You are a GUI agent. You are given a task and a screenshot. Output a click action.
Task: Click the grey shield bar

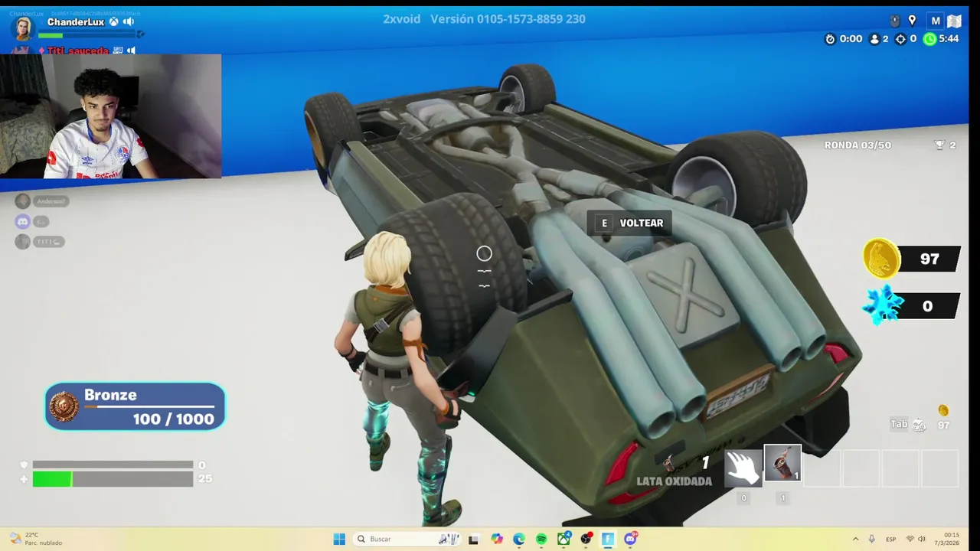(x=113, y=465)
